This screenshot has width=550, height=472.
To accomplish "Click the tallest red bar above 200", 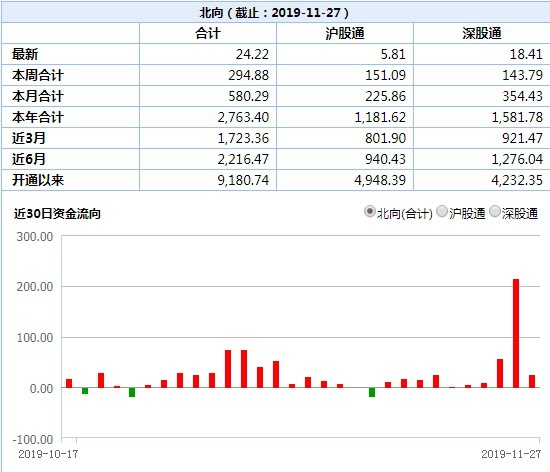I will tap(516, 333).
